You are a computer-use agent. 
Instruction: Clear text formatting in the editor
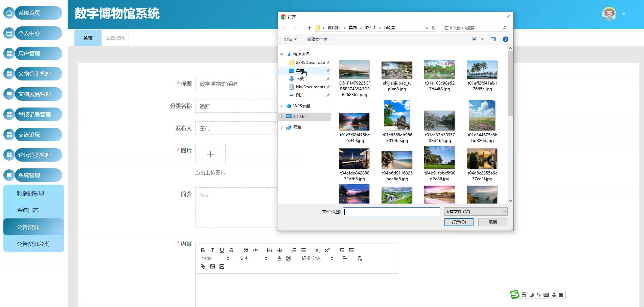click(360, 258)
